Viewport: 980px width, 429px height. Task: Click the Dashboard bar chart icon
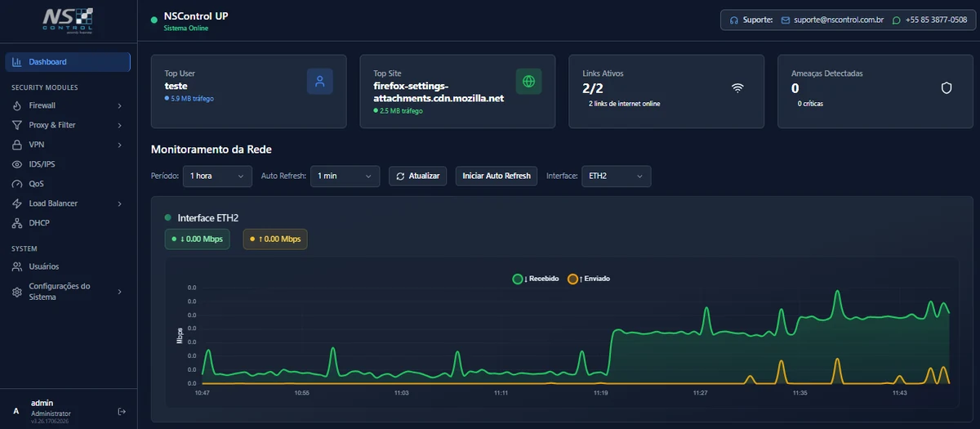(17, 62)
